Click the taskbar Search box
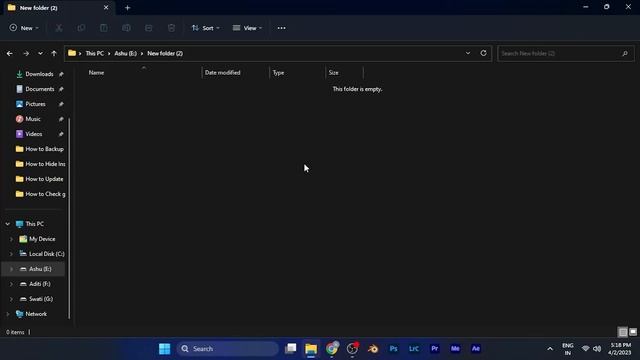640x360 pixels. (228, 349)
